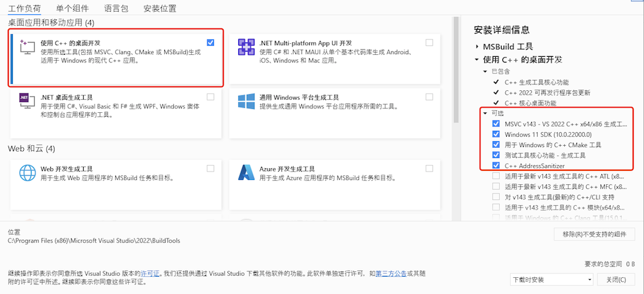Uncheck Windows 11 SDK (10.0.22000.0)
Viewport: 644px width, 294px height.
tap(496, 135)
